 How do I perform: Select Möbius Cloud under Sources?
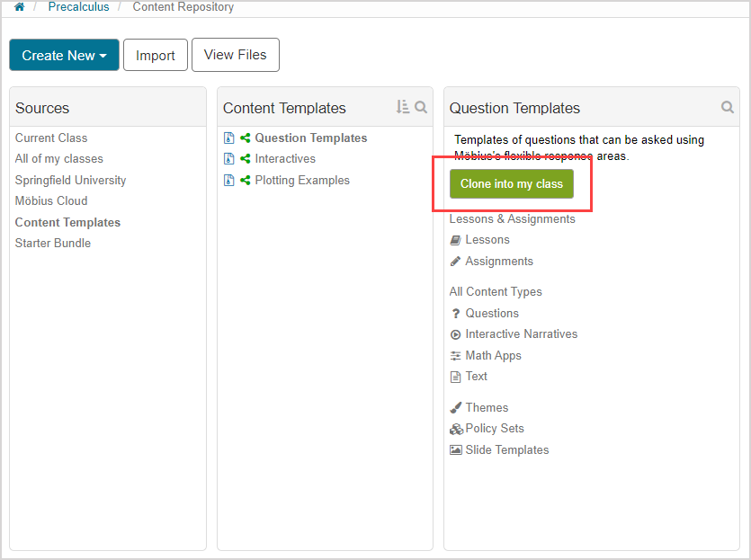point(50,200)
